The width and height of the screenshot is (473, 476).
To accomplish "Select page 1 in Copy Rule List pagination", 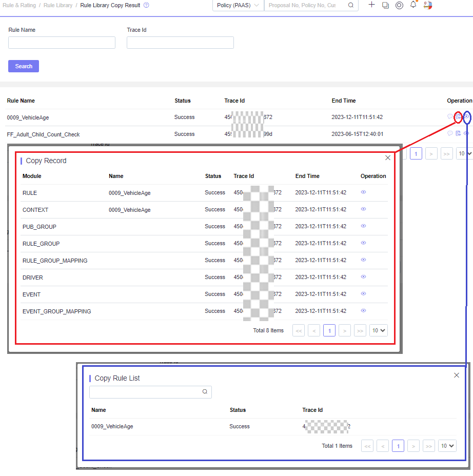I will [x=398, y=446].
